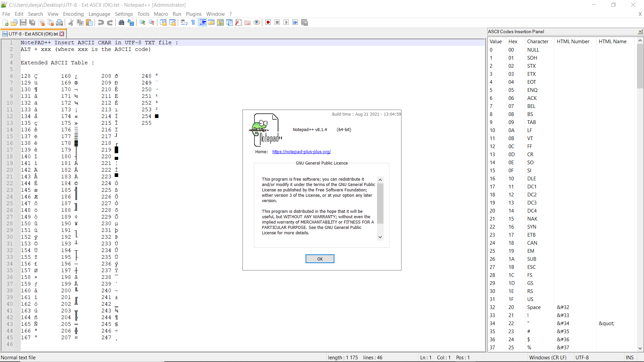Click the Close All toolbar icon
This screenshot has height=362, width=644.
coord(51,22)
